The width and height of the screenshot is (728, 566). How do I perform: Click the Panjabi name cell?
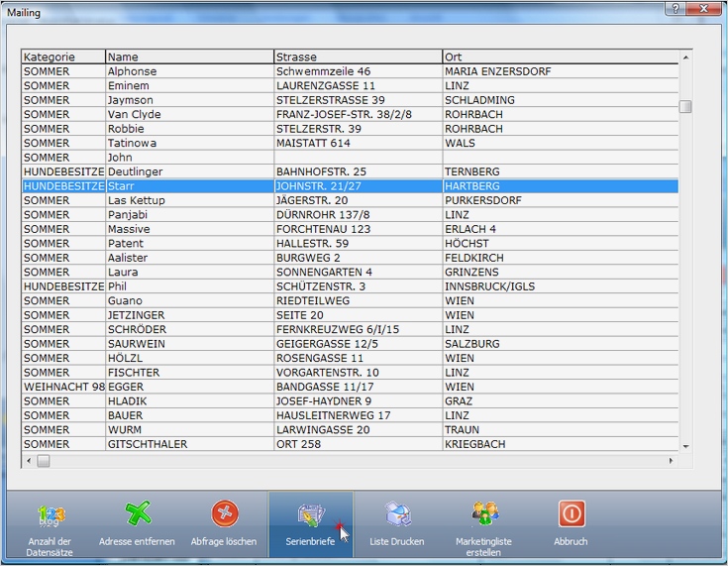coord(190,215)
